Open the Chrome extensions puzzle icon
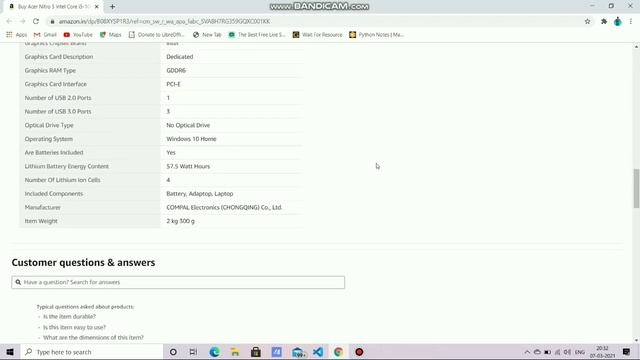The width and height of the screenshot is (640, 360). [x=604, y=21]
